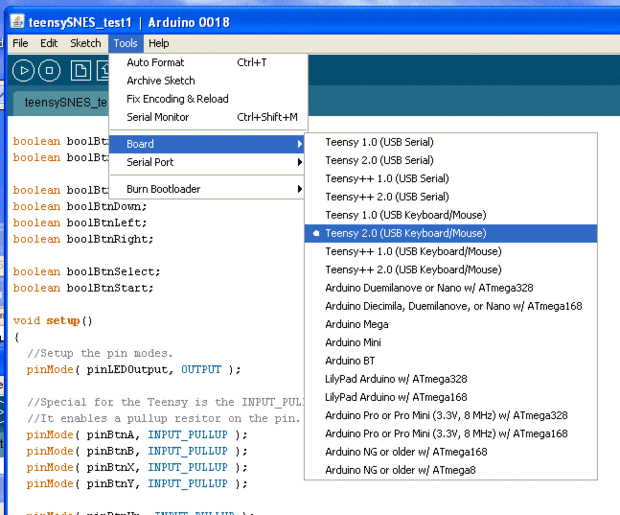Click the pinMode pinLEDOutput OUTPUT line
The height and width of the screenshot is (515, 620).
pyautogui.click(x=134, y=369)
